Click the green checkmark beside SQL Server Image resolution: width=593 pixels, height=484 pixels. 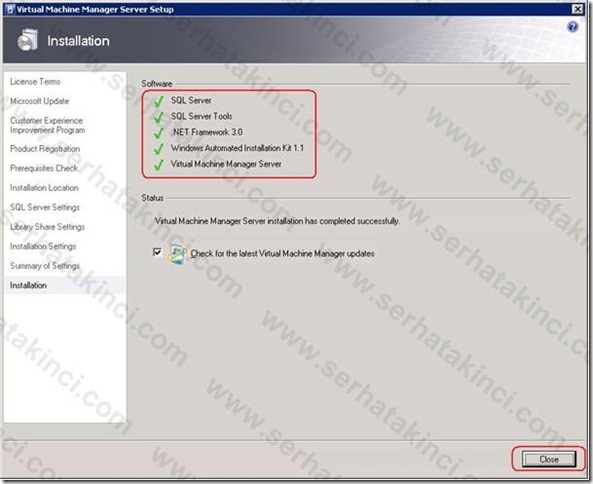tap(159, 101)
